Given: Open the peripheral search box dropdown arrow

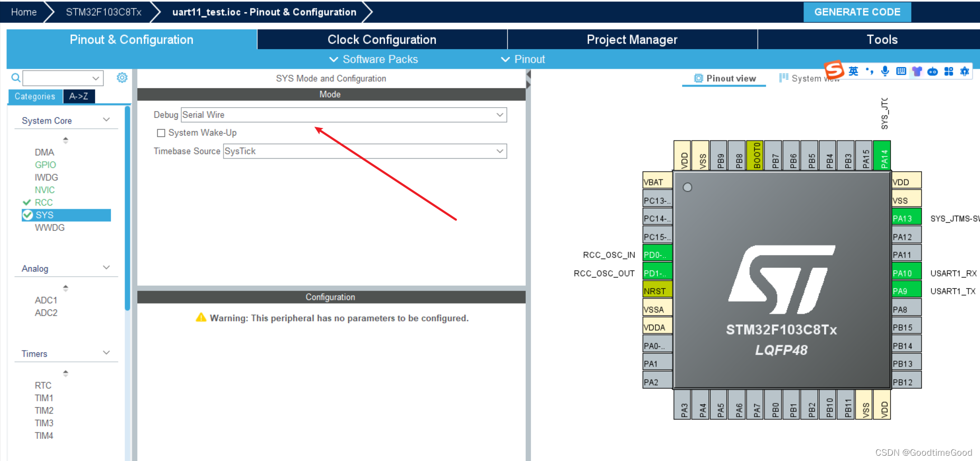Looking at the screenshot, I should tap(96, 78).
